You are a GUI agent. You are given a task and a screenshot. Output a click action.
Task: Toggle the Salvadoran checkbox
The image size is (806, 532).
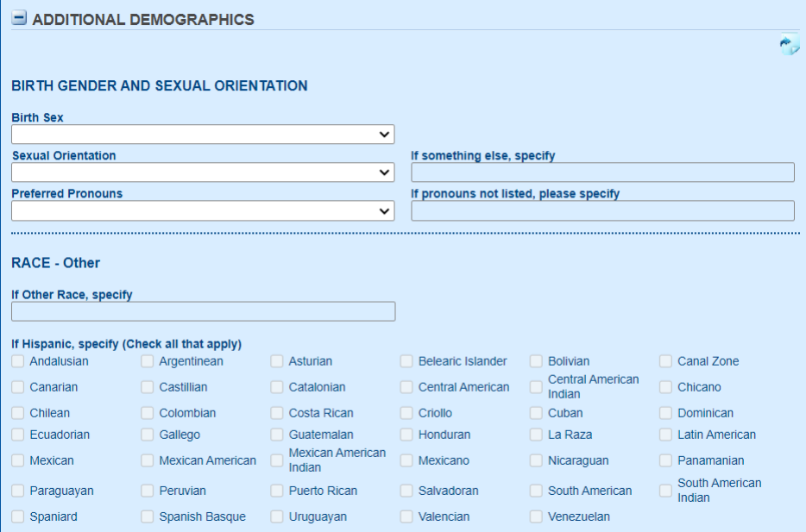click(x=406, y=491)
